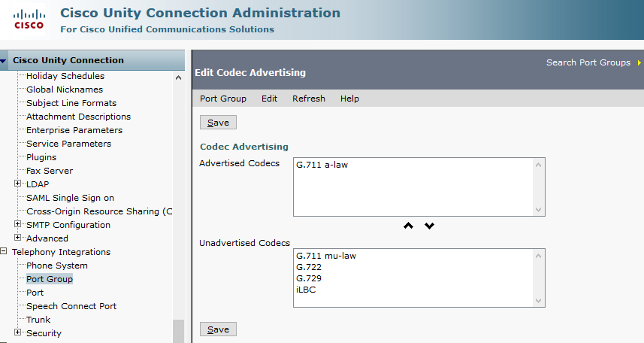Open the Port Group menu
This screenshot has height=343, width=644.
(x=223, y=99)
